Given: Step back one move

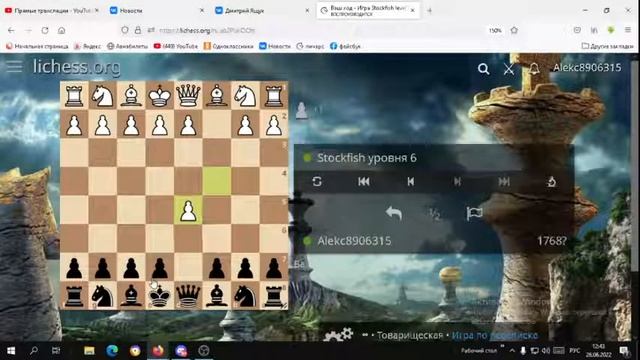Looking at the screenshot, I should (411, 181).
